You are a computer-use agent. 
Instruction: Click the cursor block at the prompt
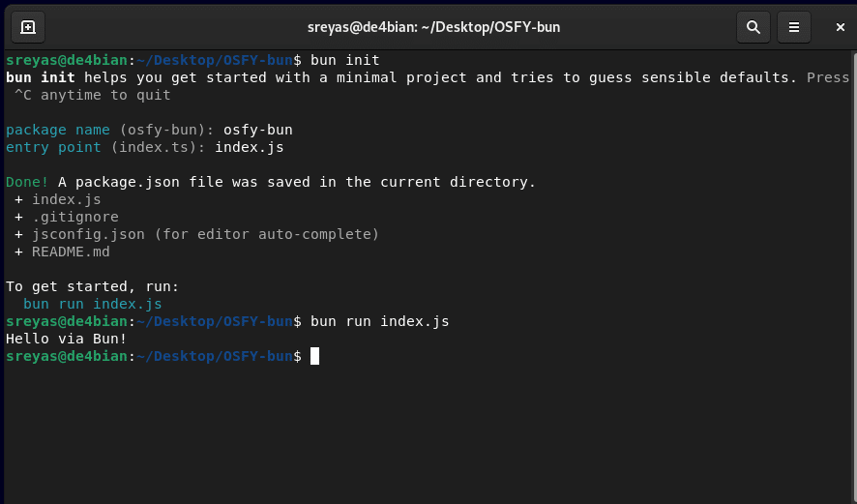(314, 356)
